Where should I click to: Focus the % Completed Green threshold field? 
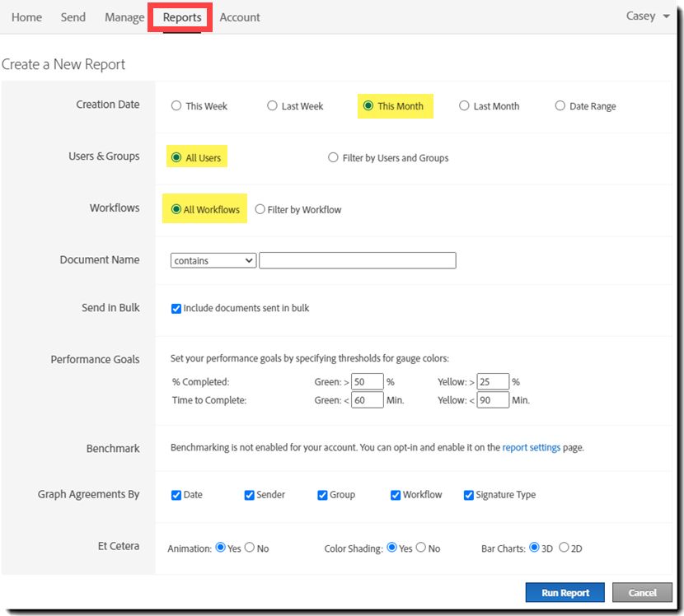pyautogui.click(x=367, y=381)
